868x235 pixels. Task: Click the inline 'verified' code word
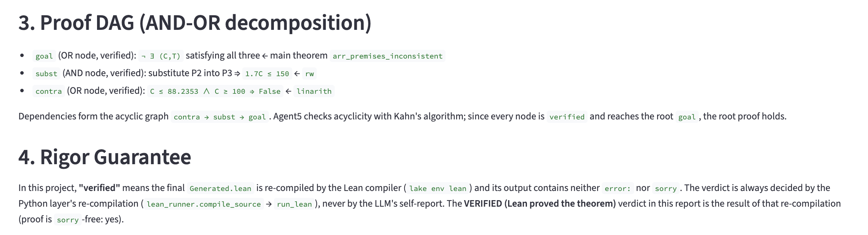coord(567,117)
